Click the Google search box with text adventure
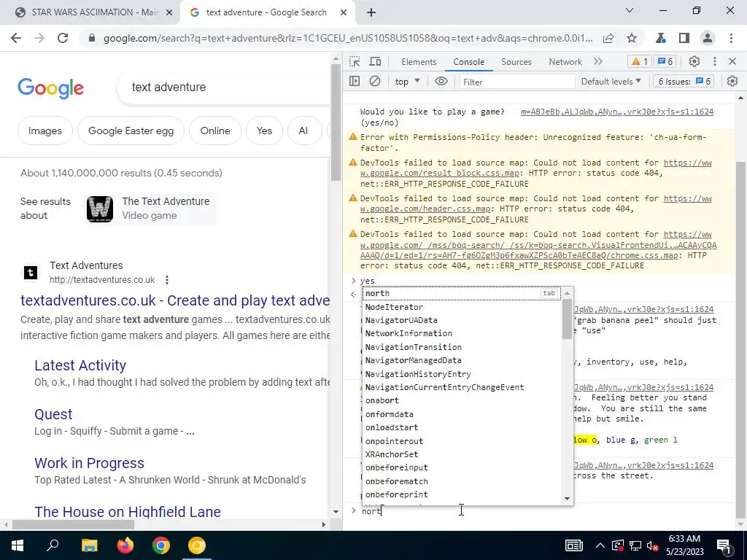The image size is (747, 560). click(224, 87)
